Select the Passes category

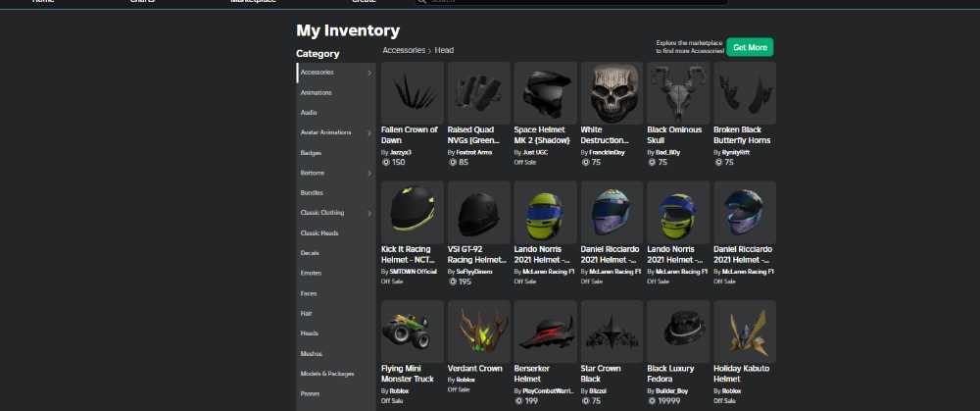click(336, 393)
